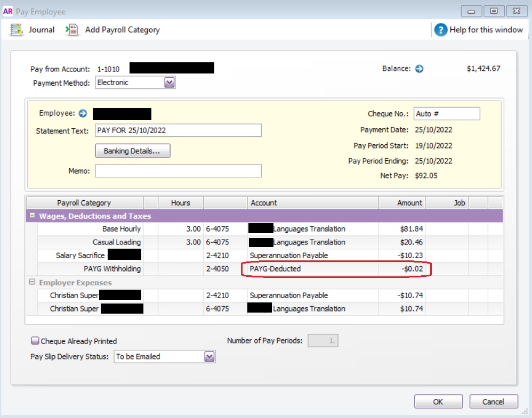Collapse Wages, Deductions and Taxes section
The image size is (532, 418).
pos(32,215)
